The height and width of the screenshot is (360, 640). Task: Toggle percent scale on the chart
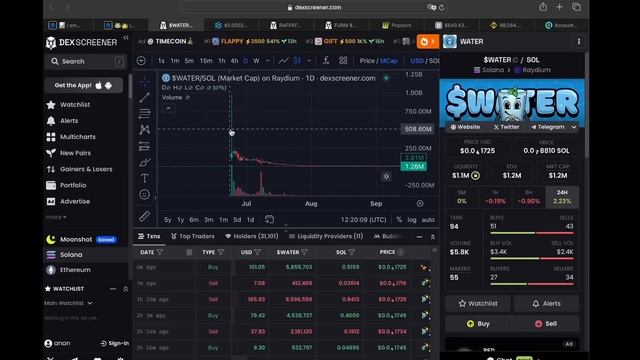pos(399,220)
